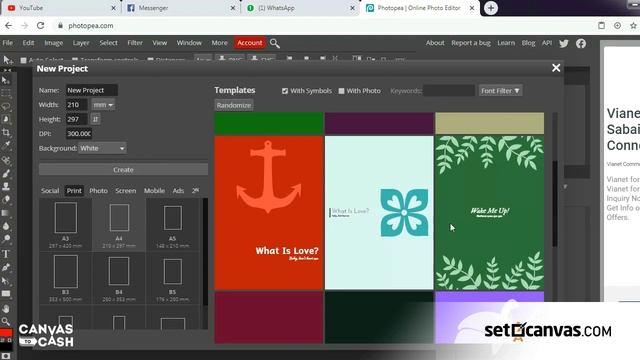Open the Layer menu
The image size is (640, 360).
click(x=81, y=43)
